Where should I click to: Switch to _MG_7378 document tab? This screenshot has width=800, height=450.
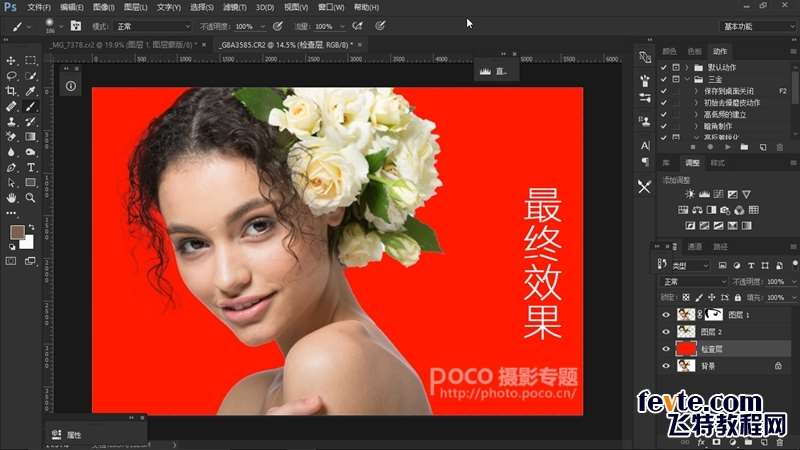point(121,45)
